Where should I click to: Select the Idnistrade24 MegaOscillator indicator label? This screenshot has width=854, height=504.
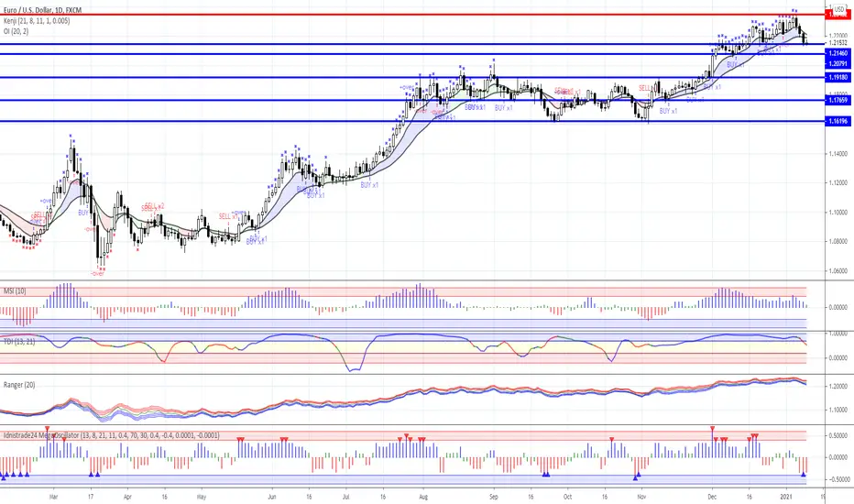(112, 435)
